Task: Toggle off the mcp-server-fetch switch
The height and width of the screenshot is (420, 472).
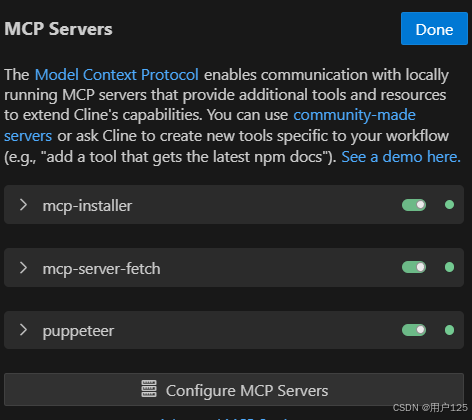Action: pyautogui.click(x=414, y=267)
